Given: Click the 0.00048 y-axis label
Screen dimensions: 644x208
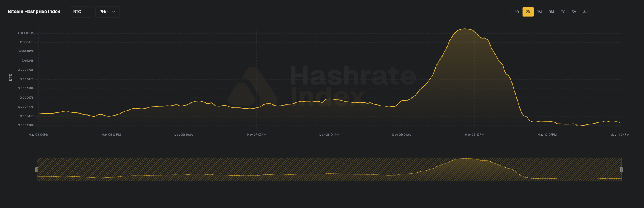Looking at the screenshot, I should pos(28,61).
